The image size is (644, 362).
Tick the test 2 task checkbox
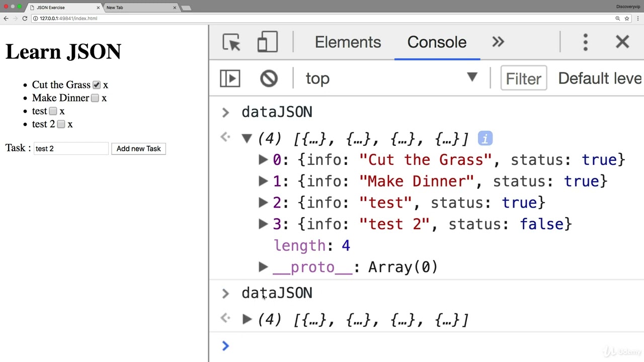[61, 124]
